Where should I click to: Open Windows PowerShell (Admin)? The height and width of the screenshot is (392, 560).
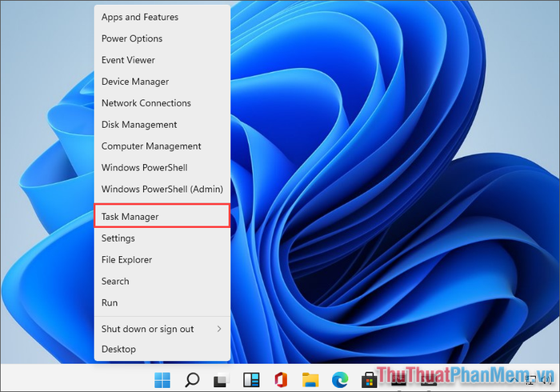tap(162, 190)
